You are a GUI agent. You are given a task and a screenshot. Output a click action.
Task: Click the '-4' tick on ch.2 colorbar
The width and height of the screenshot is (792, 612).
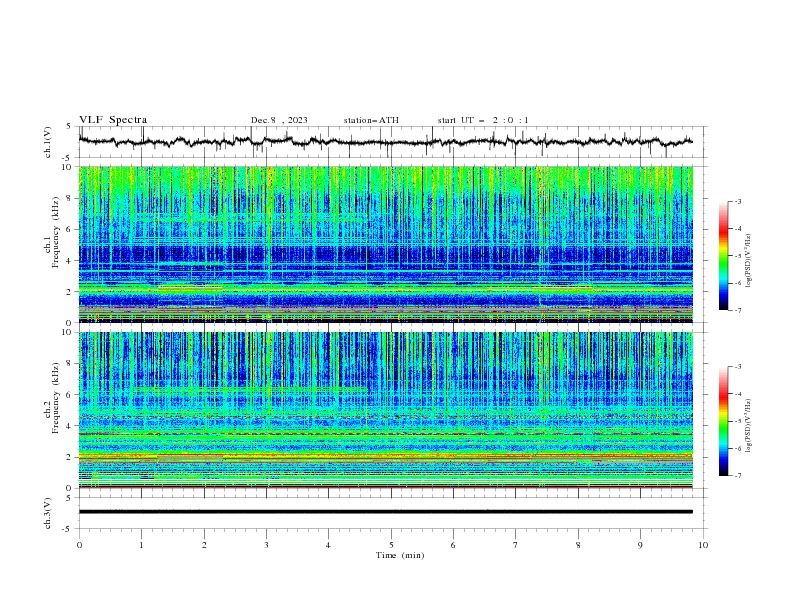click(738, 394)
